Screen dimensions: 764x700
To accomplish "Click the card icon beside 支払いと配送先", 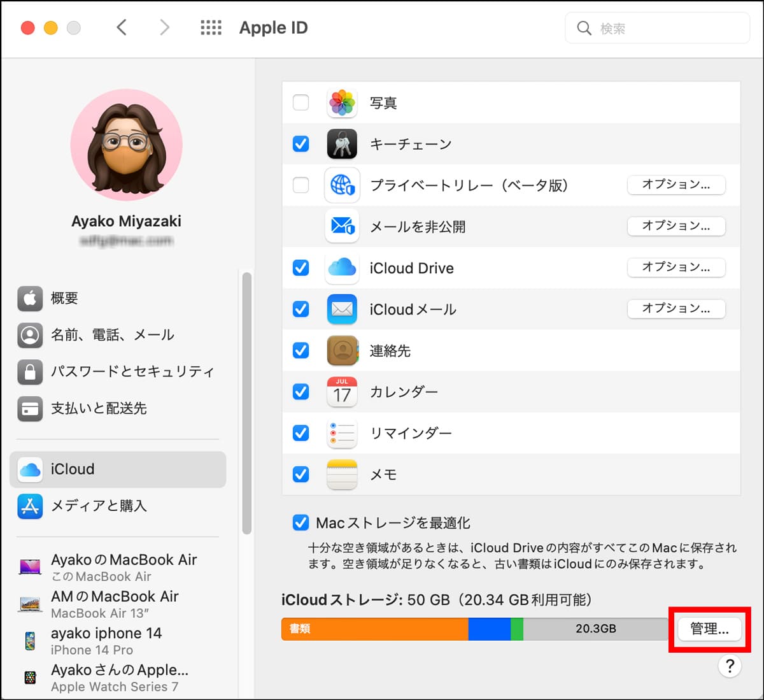I will (30, 409).
